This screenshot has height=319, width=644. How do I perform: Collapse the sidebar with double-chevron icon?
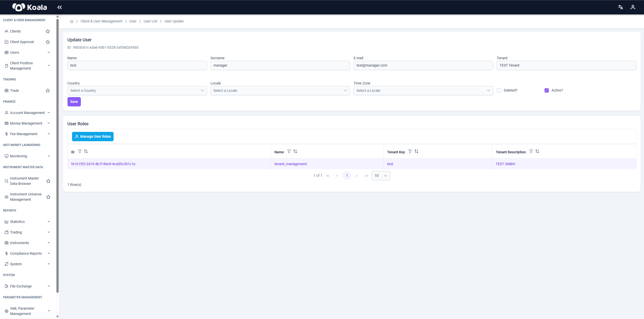pyautogui.click(x=59, y=7)
